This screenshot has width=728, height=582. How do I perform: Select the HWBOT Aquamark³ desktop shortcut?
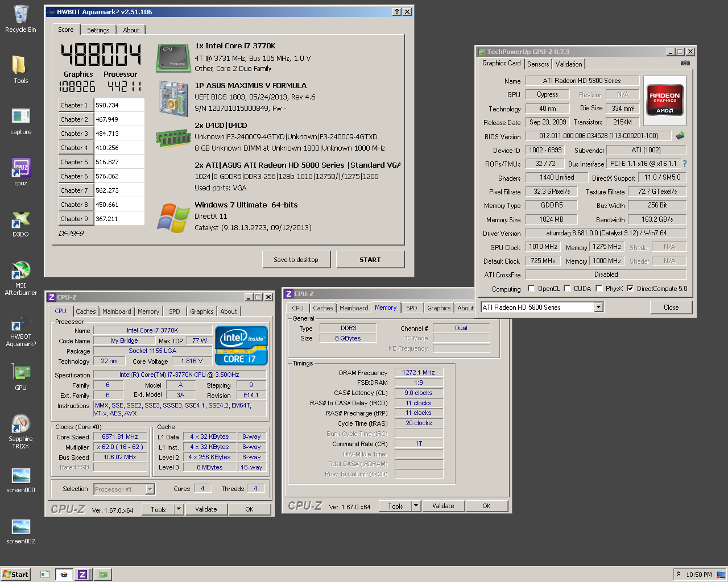point(20,330)
